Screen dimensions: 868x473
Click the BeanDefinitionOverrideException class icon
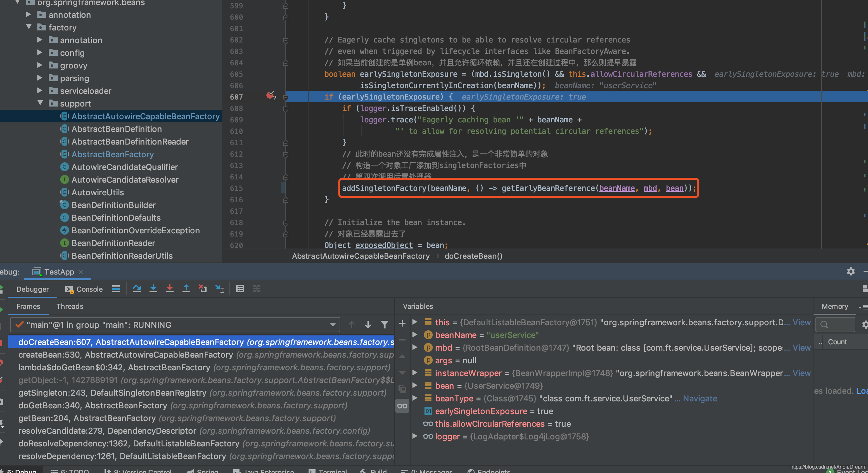64,230
